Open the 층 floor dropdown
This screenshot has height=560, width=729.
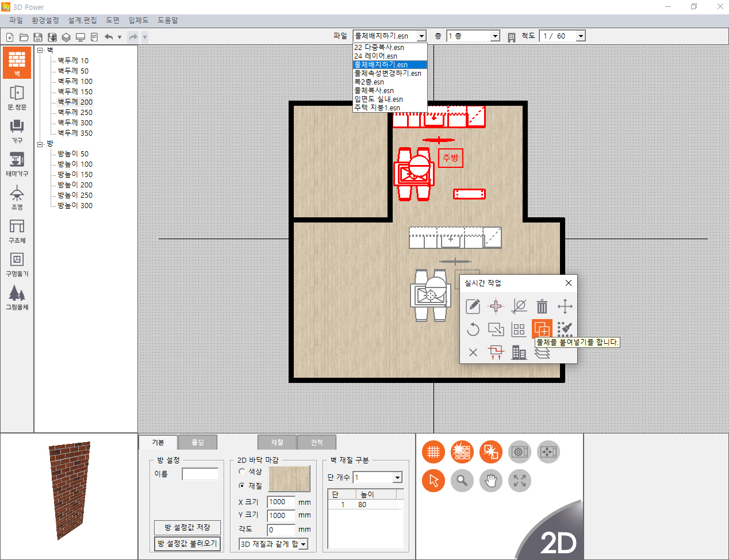click(x=495, y=36)
